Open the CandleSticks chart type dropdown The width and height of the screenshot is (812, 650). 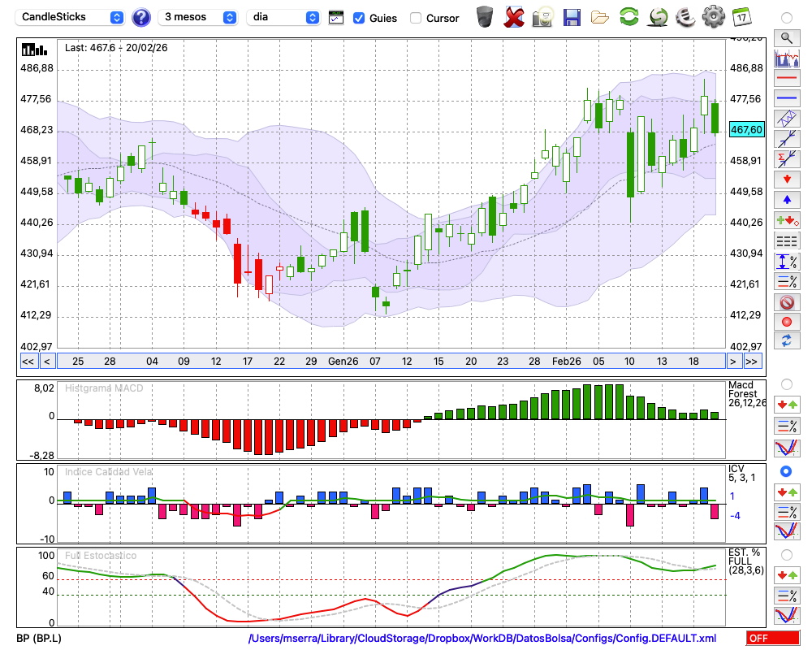pyautogui.click(x=71, y=17)
